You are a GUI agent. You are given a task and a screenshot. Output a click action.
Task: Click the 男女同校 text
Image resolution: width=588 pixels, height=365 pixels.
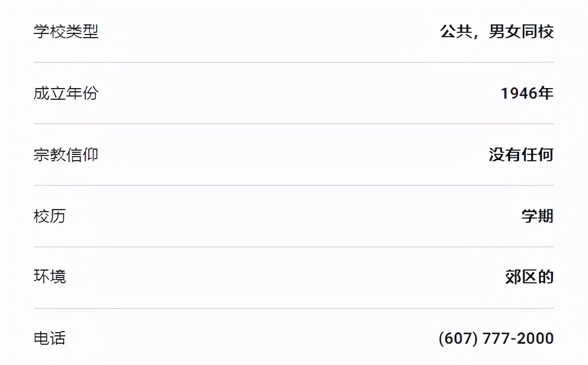[x=521, y=32]
